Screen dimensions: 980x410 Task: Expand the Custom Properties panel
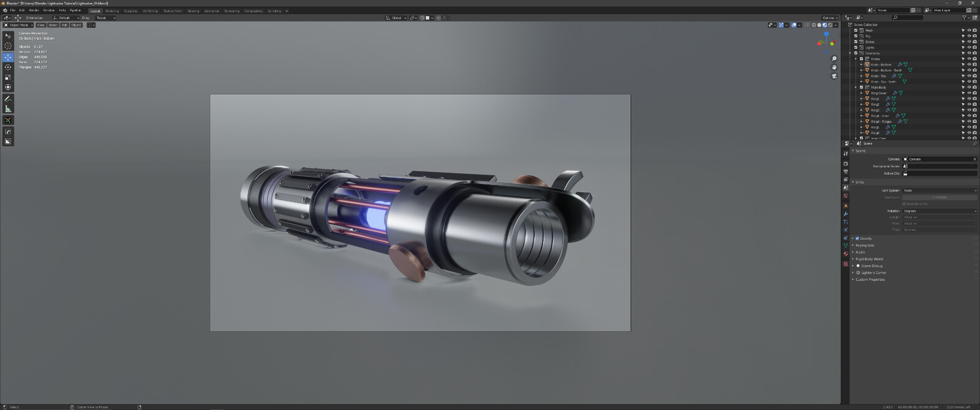pos(853,280)
